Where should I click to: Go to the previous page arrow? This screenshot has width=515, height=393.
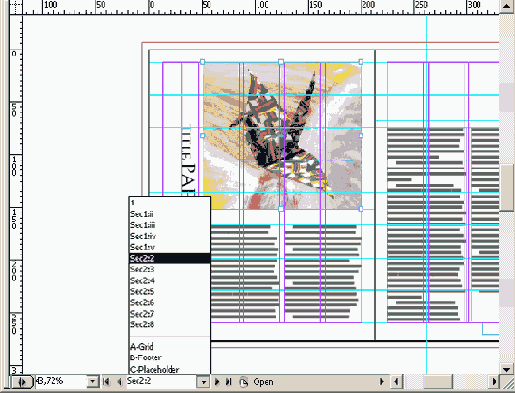coord(119,381)
